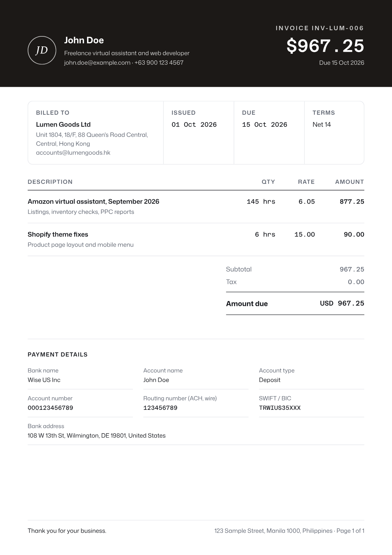Click the rate 6.05

tap(307, 202)
